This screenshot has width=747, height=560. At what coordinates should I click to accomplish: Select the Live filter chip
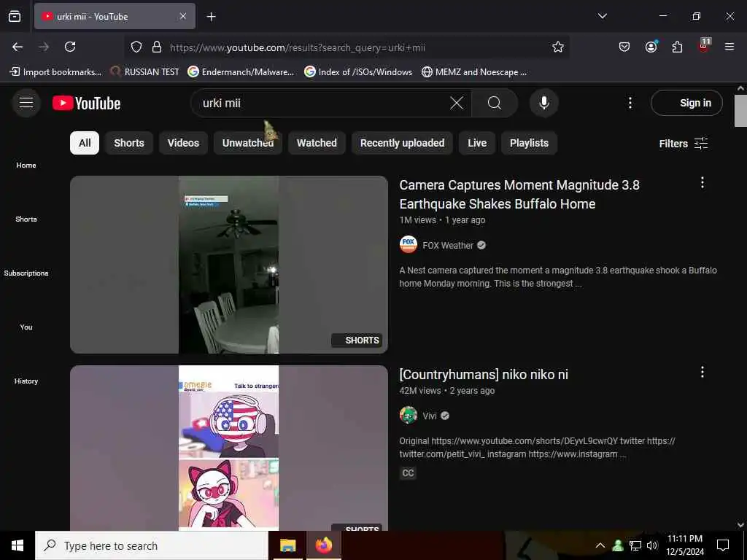477,143
